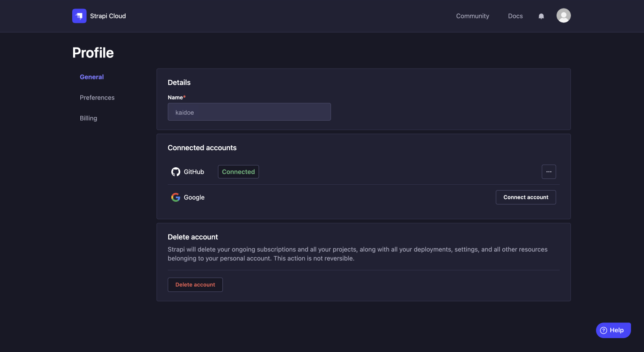Connect a Google account

(x=525, y=197)
